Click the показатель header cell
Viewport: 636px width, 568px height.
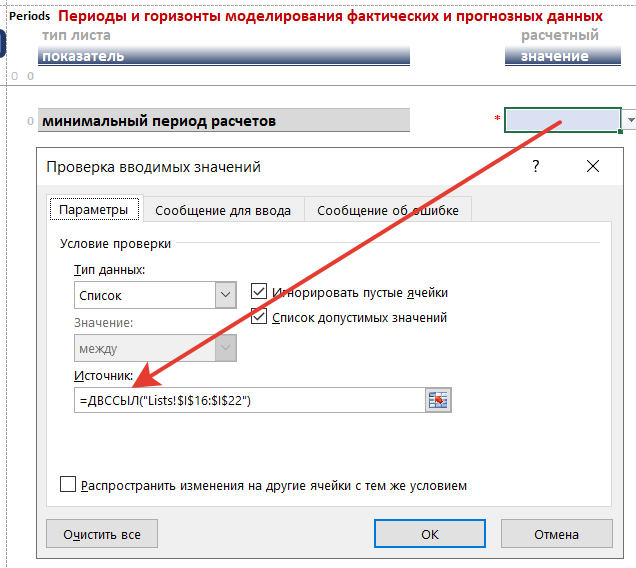(224, 57)
